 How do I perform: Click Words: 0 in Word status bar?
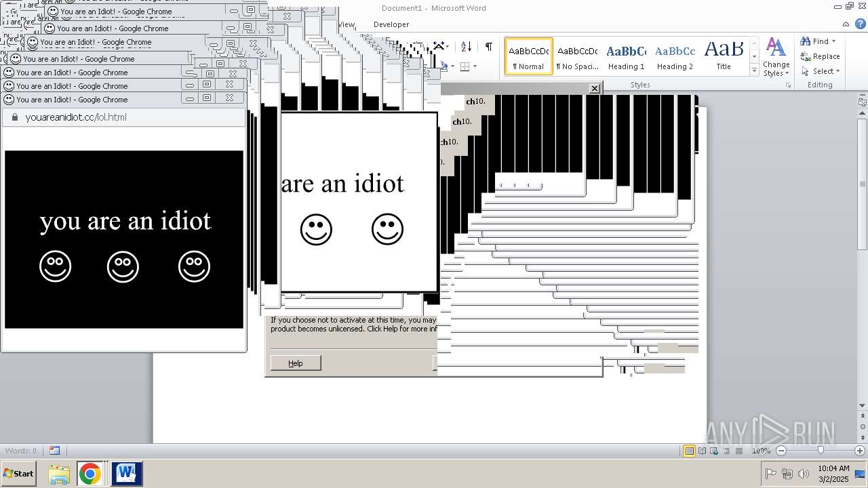[21, 451]
